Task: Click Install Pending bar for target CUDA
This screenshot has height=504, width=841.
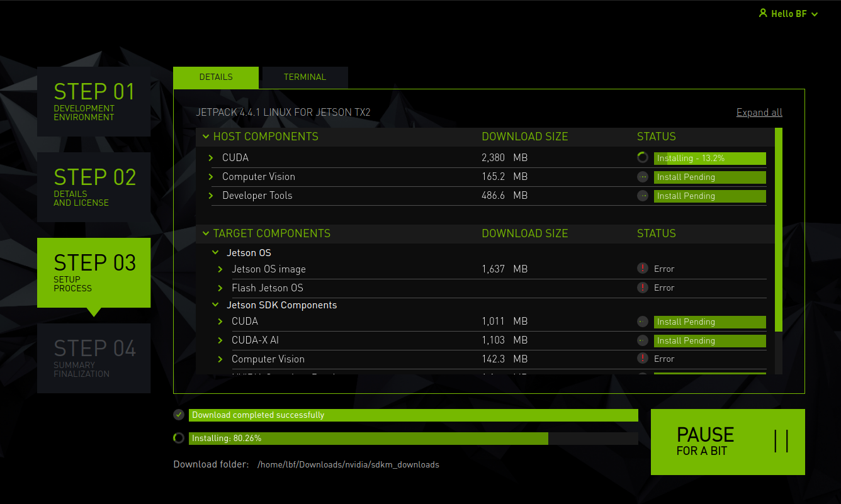Action: tap(710, 322)
